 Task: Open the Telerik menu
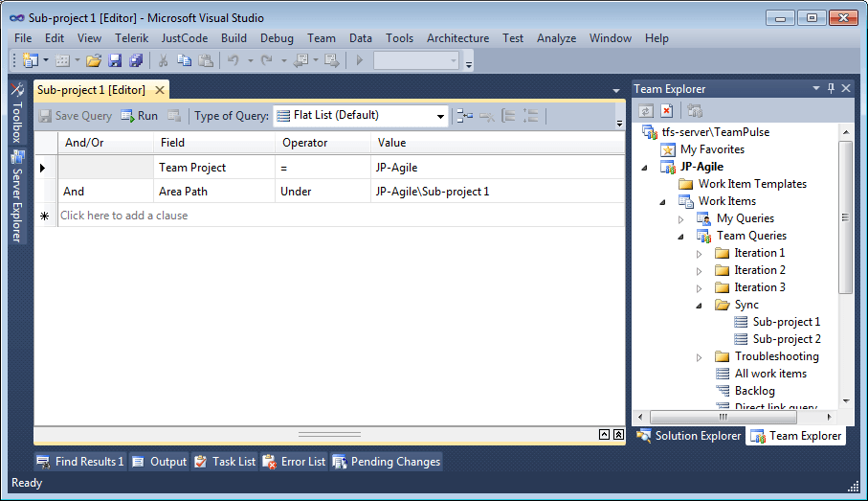pyautogui.click(x=132, y=38)
